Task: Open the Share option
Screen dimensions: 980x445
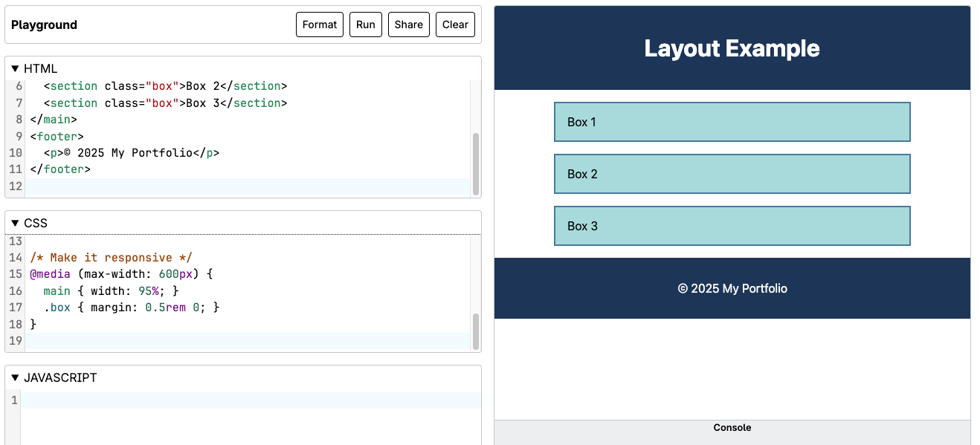Action: coord(409,25)
